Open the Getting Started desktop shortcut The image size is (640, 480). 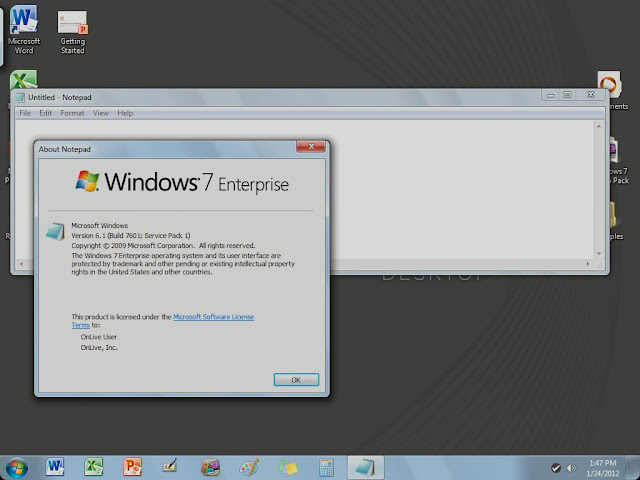coord(73,32)
